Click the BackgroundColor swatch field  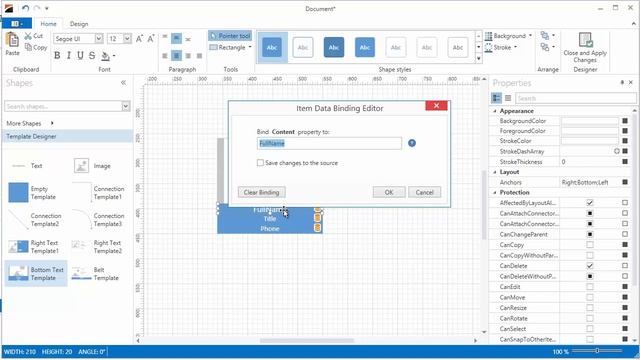(590, 121)
